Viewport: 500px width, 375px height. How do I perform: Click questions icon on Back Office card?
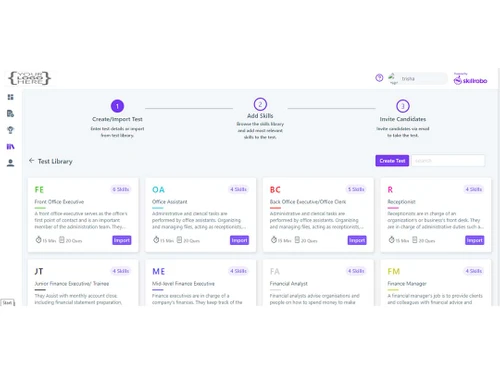(297, 240)
